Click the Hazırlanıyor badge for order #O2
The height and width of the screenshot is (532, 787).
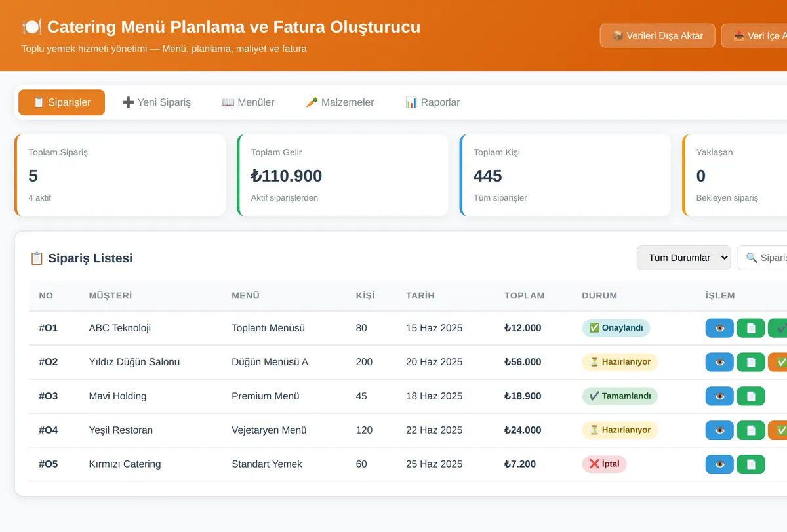click(x=620, y=362)
